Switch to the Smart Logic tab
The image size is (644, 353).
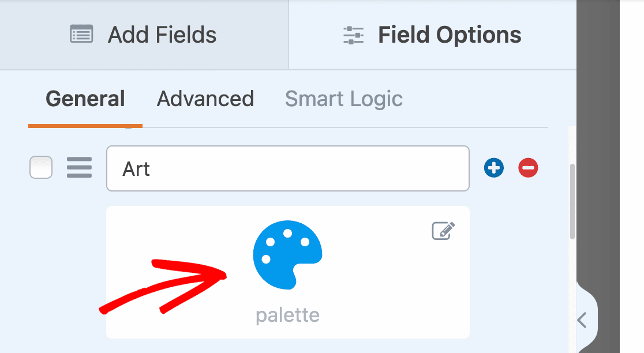[344, 100]
